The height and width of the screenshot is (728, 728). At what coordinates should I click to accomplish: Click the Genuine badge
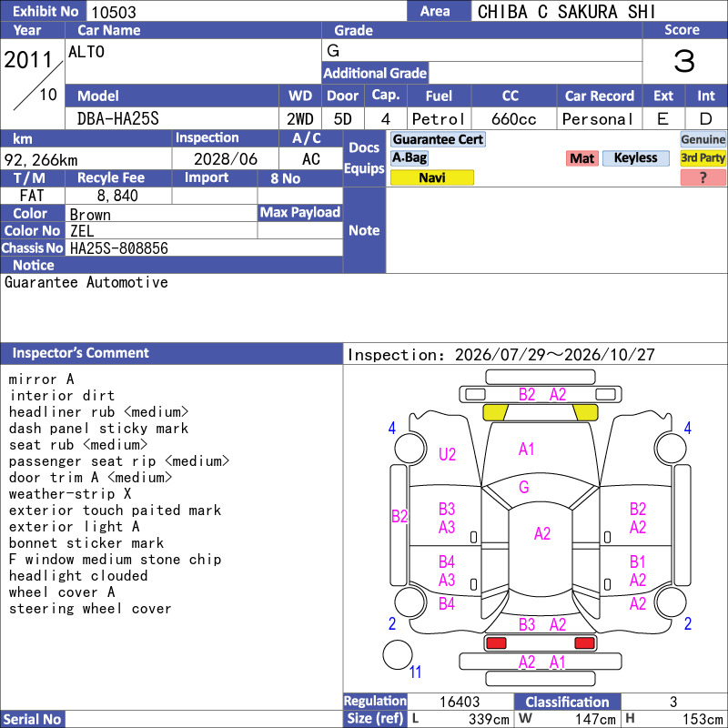[703, 139]
